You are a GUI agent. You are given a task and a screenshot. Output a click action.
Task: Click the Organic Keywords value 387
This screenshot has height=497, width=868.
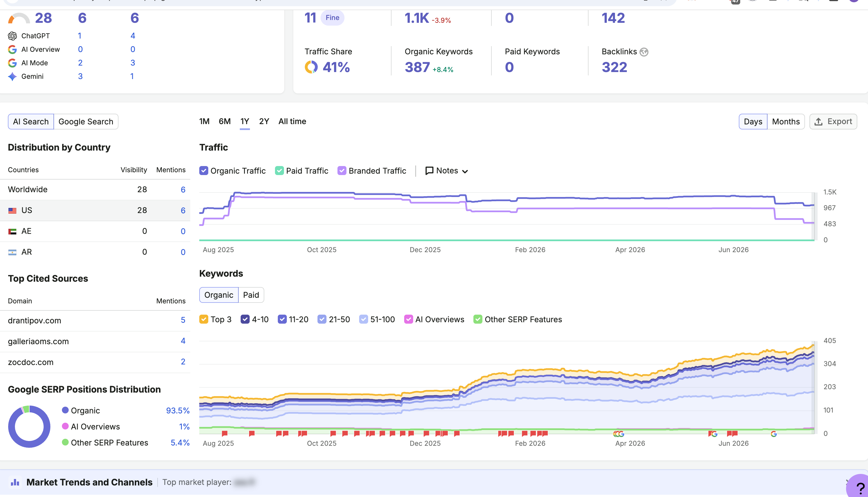(x=417, y=68)
